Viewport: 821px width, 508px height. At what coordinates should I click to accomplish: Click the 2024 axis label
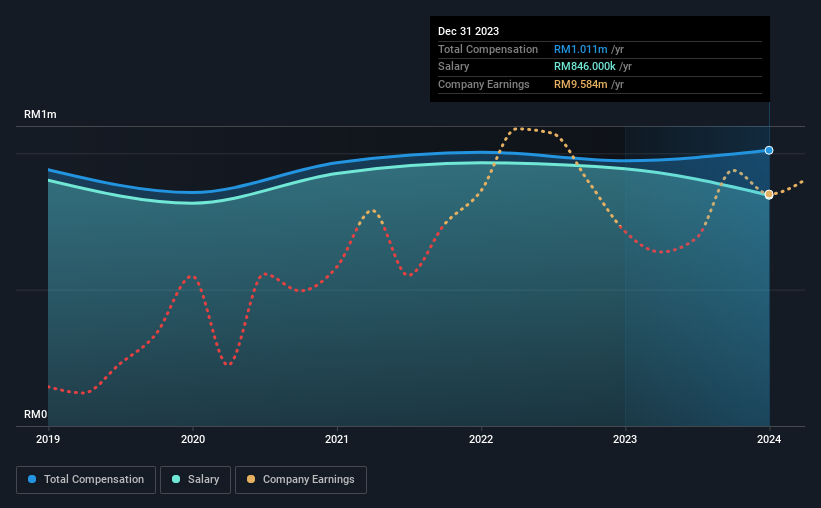click(769, 439)
